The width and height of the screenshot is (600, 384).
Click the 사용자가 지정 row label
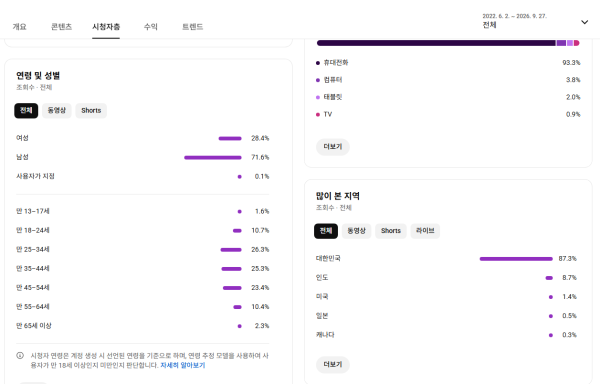[x=35, y=176]
